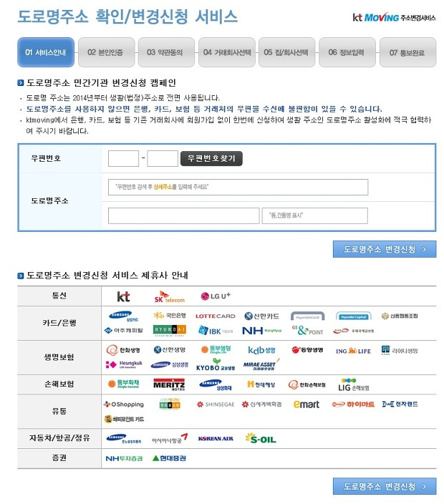
Task: Click the address field with 상세주소 placeholder
Action: point(238,187)
